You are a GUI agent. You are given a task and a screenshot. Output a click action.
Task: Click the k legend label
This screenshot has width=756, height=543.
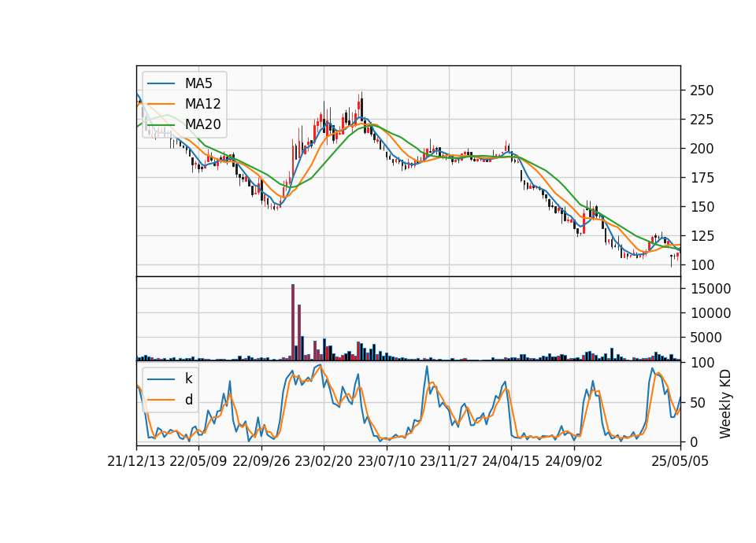tap(188, 379)
